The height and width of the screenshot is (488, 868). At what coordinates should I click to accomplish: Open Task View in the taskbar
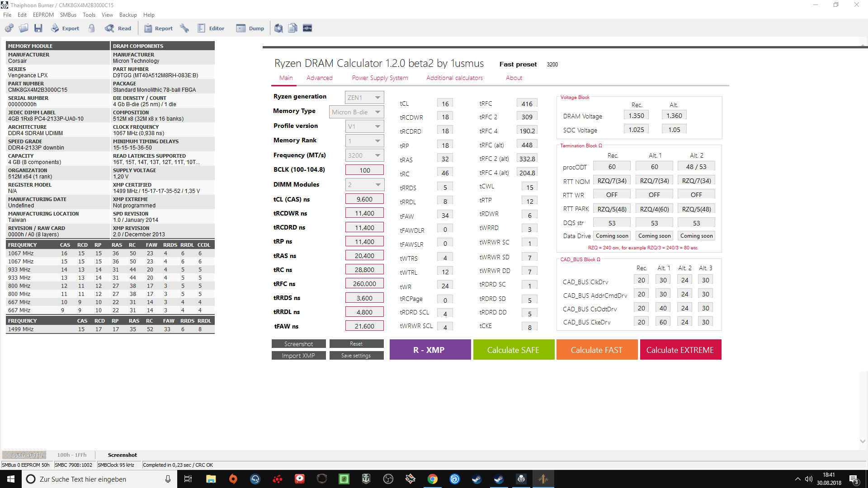[x=188, y=479]
